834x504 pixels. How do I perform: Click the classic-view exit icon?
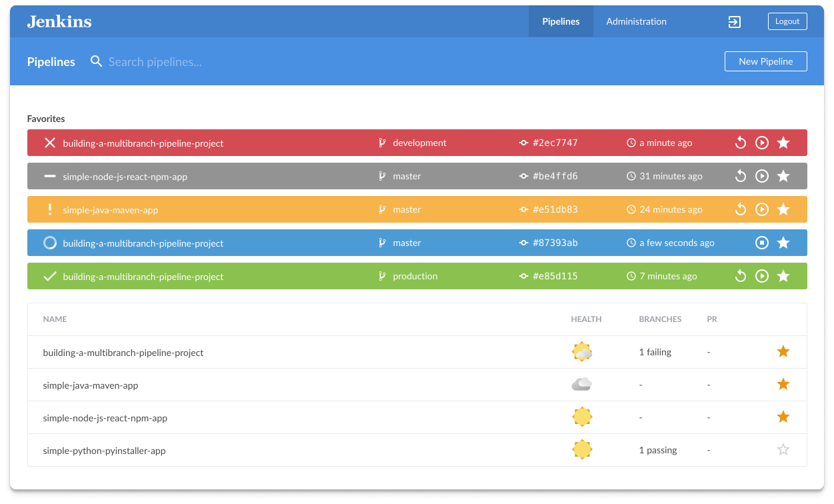(734, 22)
